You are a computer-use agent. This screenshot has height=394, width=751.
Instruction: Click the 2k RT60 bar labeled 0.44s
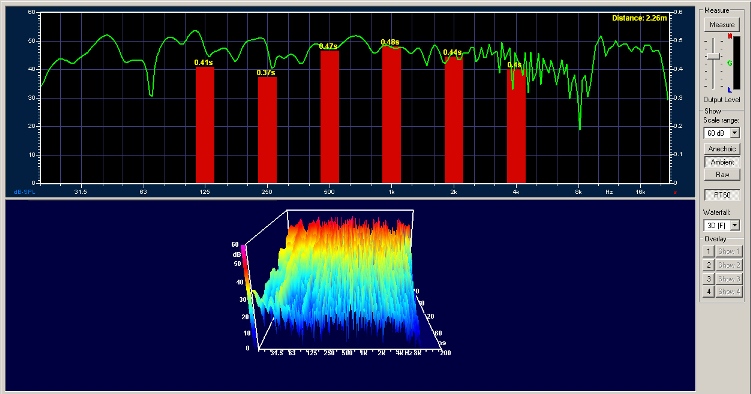pos(454,120)
